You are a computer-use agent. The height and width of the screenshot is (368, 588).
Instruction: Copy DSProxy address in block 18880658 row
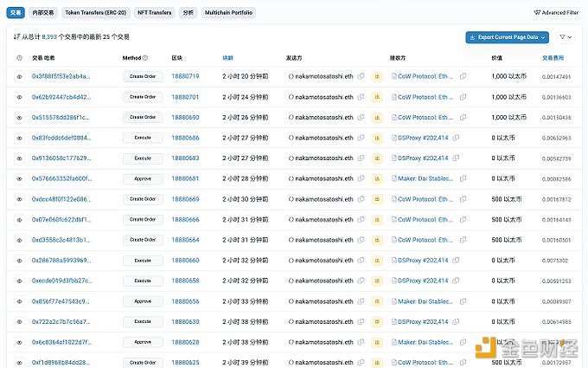[456, 281]
